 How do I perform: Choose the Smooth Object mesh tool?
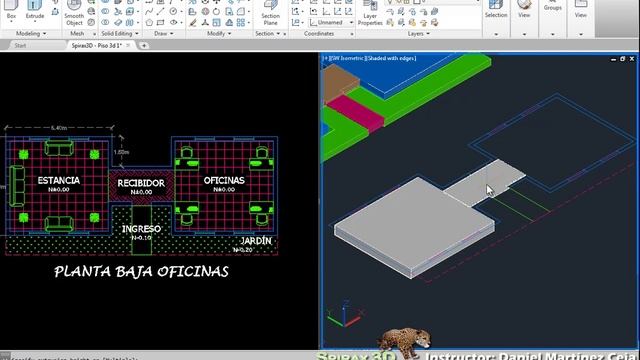(74, 13)
